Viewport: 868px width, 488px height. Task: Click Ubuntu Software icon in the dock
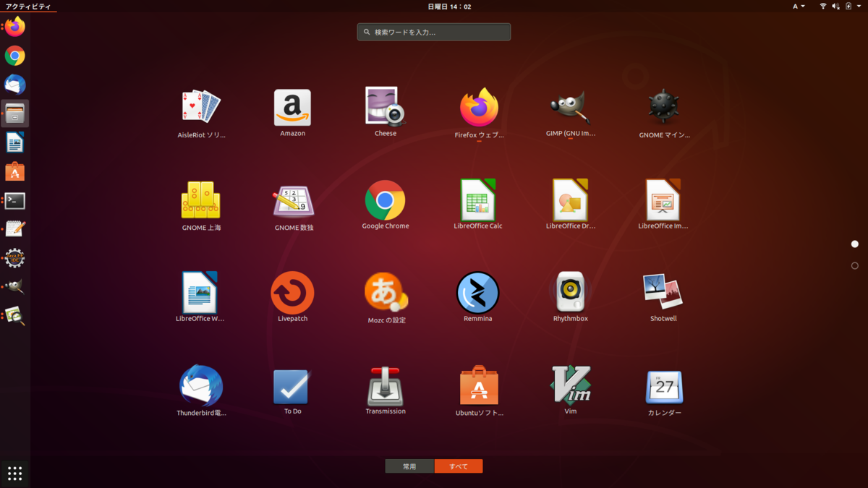(15, 171)
